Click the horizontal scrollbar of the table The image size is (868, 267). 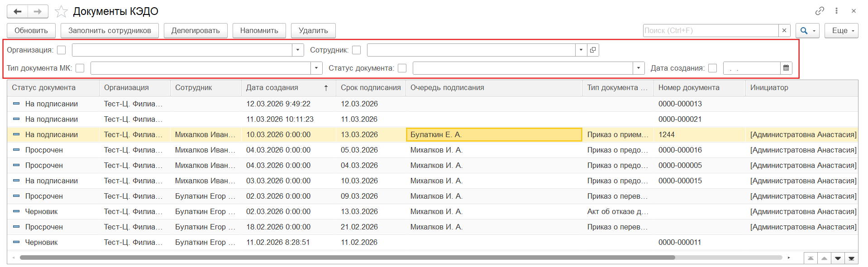tap(347, 257)
